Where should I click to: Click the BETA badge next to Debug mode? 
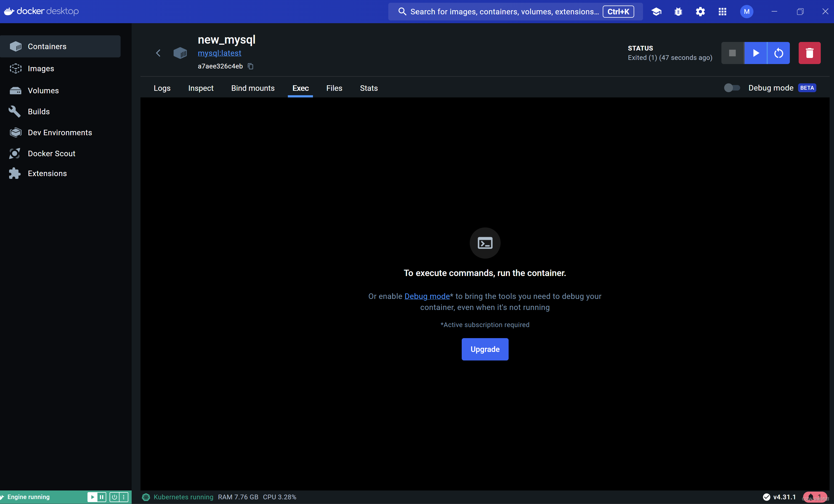807,88
